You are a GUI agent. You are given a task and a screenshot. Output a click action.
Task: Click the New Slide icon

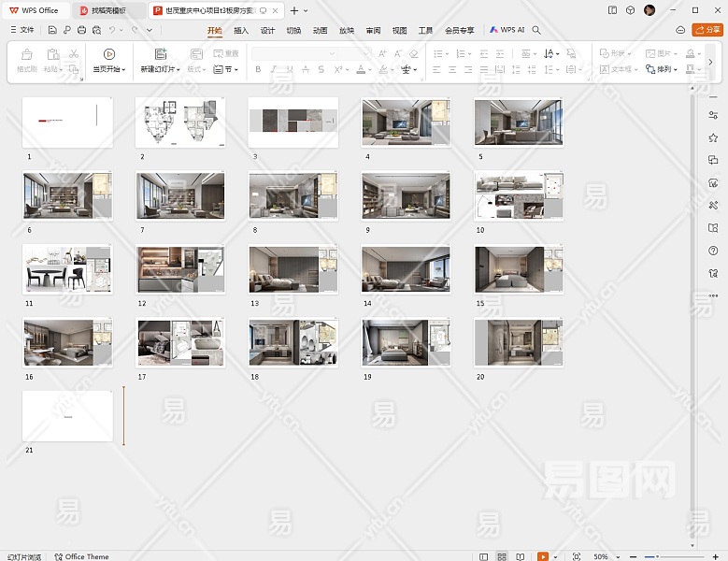(161, 55)
